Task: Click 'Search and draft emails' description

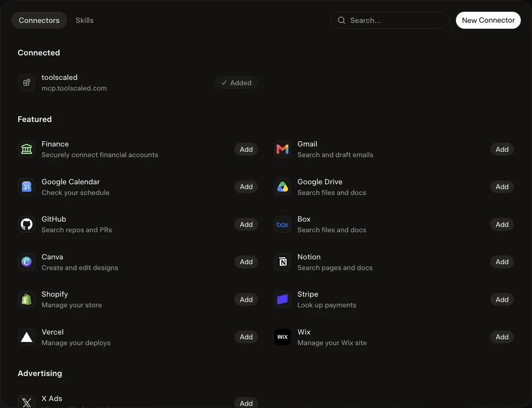Action: click(x=335, y=155)
